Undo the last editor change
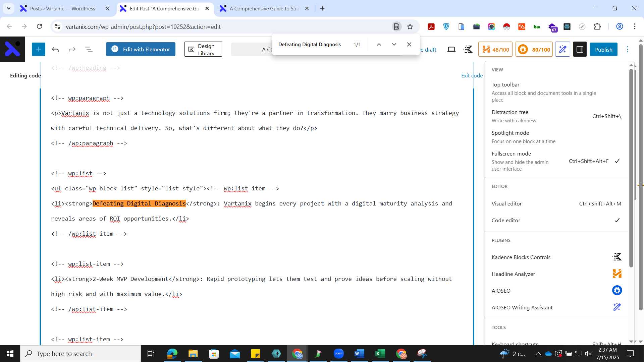 point(55,50)
